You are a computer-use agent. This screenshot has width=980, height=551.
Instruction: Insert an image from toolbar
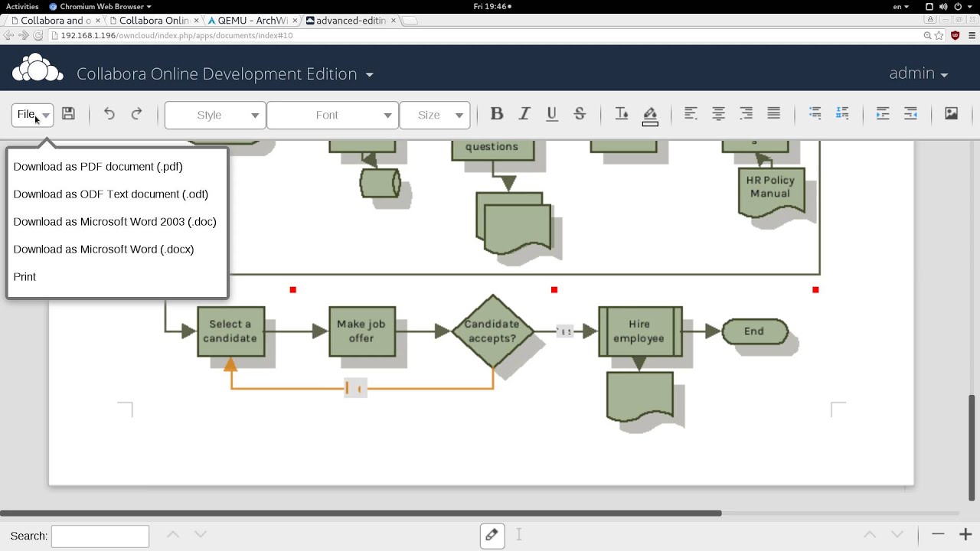[951, 114]
